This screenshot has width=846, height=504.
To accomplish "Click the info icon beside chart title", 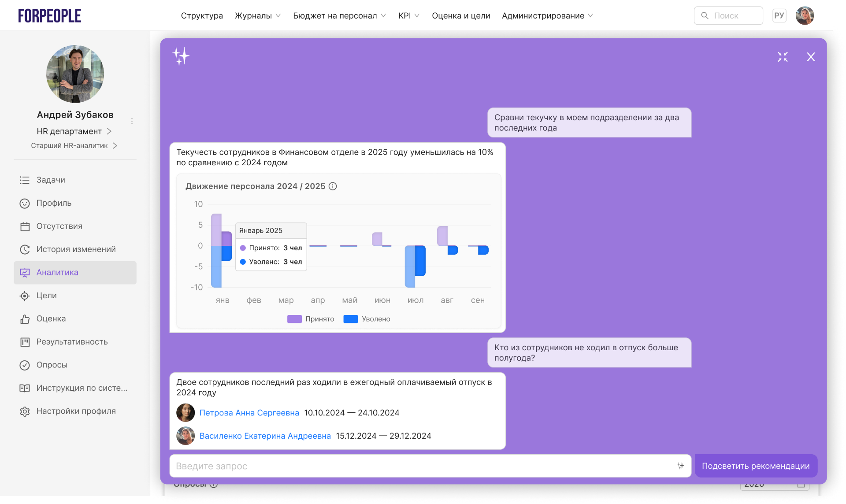I will point(333,186).
